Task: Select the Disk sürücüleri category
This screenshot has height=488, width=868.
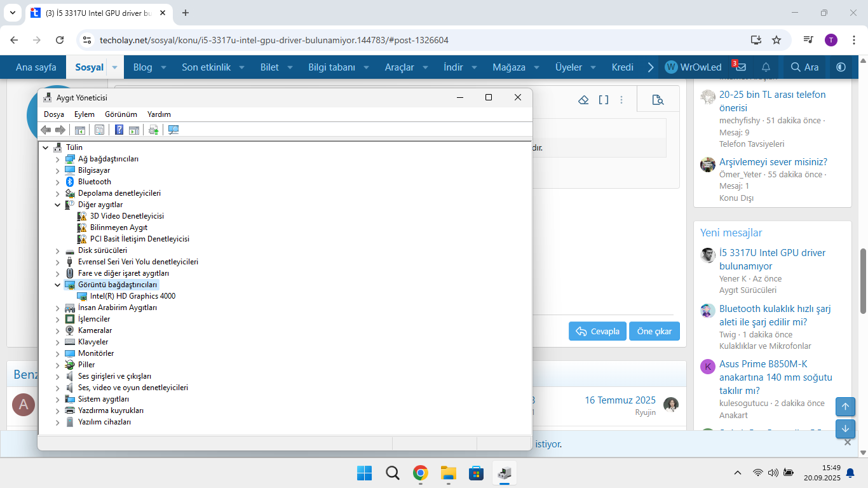Action: 102,250
